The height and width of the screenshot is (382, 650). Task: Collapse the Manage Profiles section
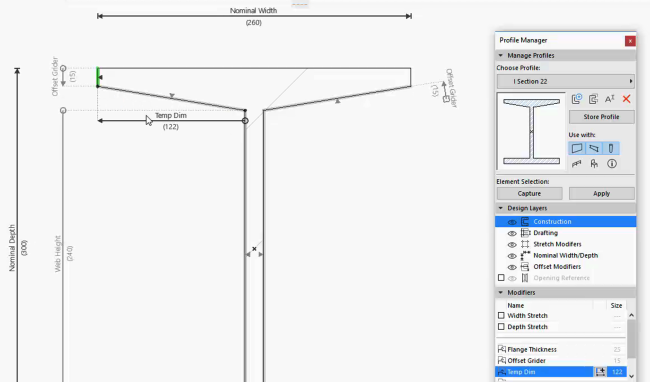pyautogui.click(x=501, y=55)
